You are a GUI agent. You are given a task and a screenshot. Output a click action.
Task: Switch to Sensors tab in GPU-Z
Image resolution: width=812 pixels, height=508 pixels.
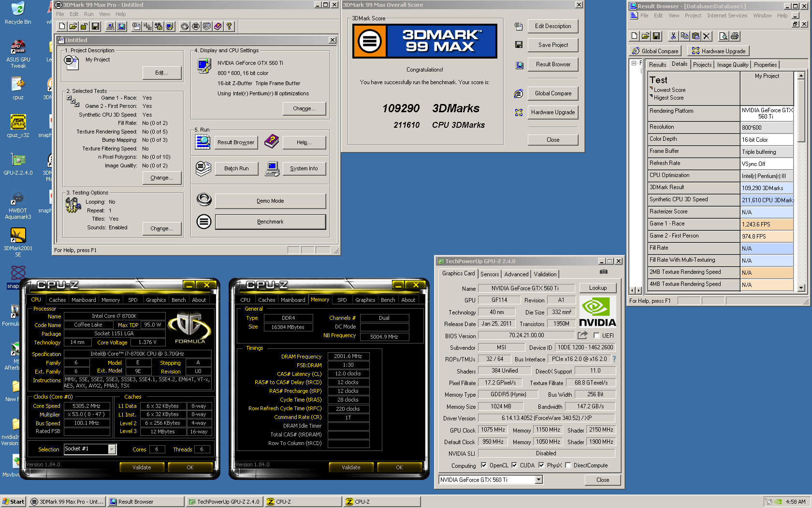coord(490,274)
